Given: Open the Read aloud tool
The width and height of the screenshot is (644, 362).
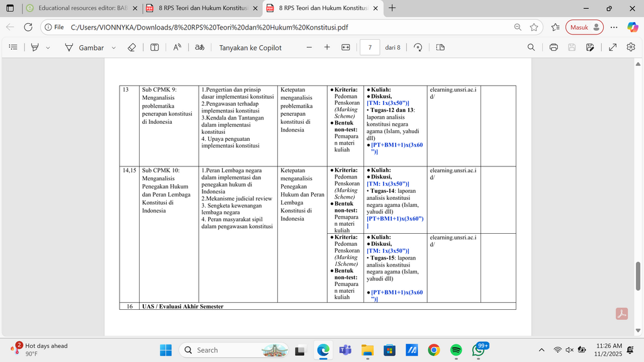Looking at the screenshot, I should (177, 48).
